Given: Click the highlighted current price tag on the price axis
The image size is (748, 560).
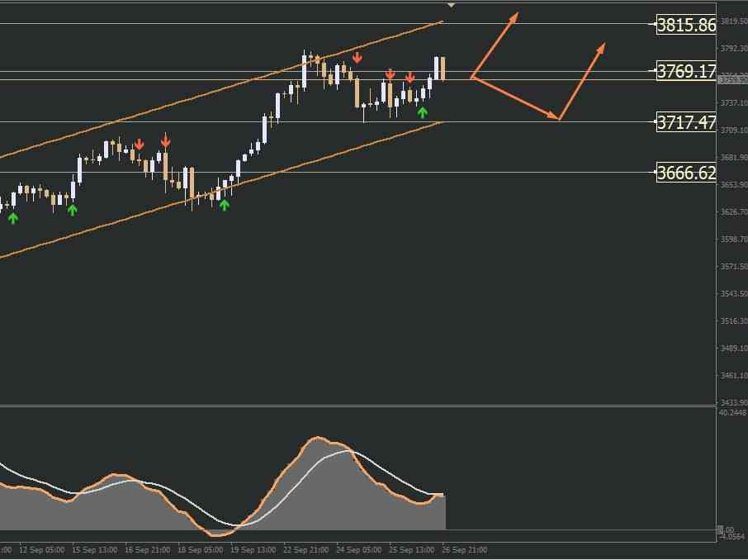Looking at the screenshot, I should pos(732,79).
